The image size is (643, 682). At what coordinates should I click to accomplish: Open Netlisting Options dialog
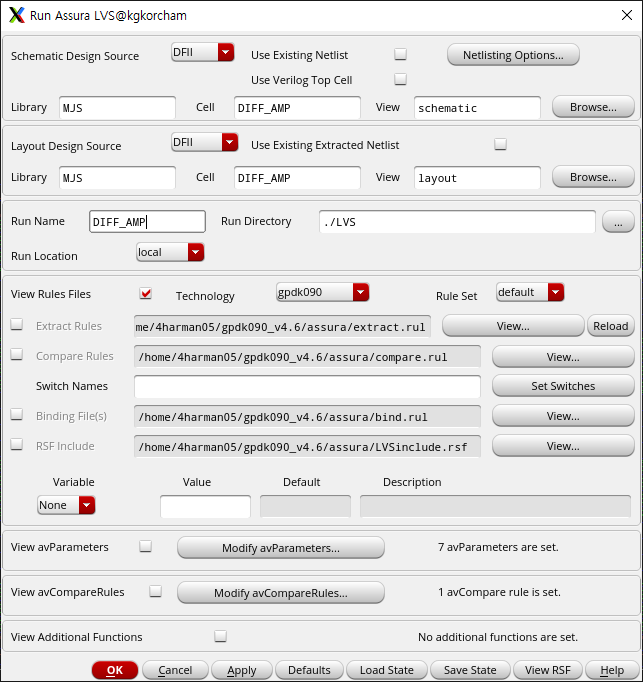(x=513, y=55)
